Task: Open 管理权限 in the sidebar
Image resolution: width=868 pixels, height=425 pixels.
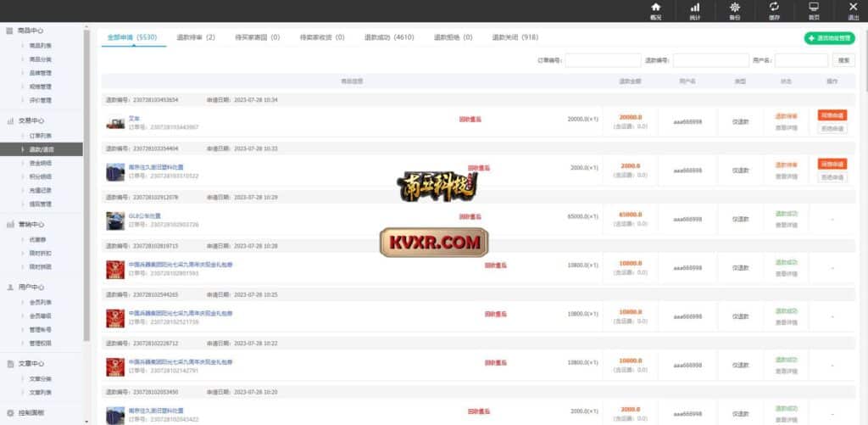Action: (x=40, y=343)
